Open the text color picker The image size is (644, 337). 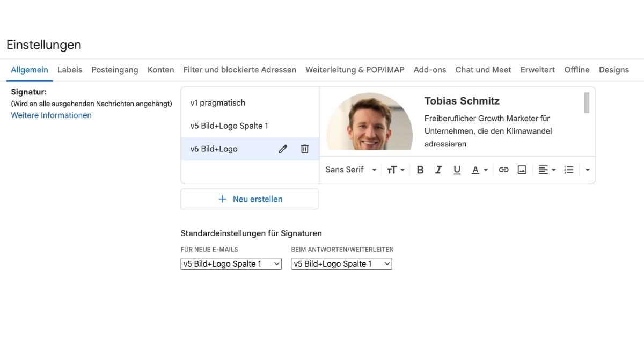[479, 170]
